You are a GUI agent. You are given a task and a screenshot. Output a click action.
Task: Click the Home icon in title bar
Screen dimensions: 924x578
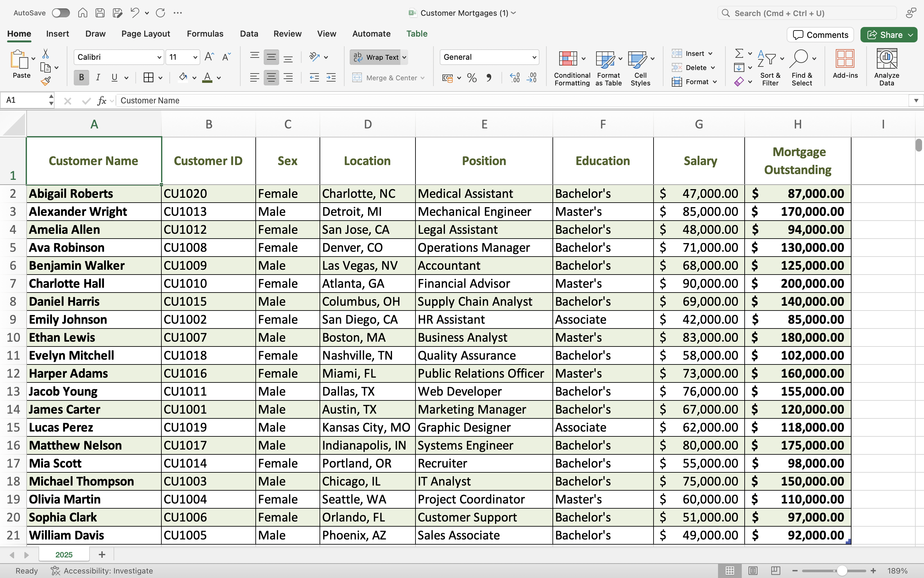pos(82,13)
